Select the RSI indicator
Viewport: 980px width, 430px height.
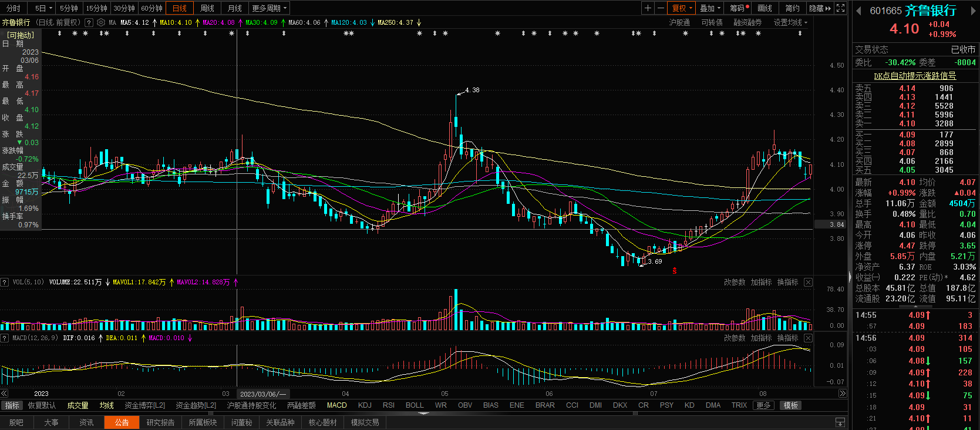[388, 405]
